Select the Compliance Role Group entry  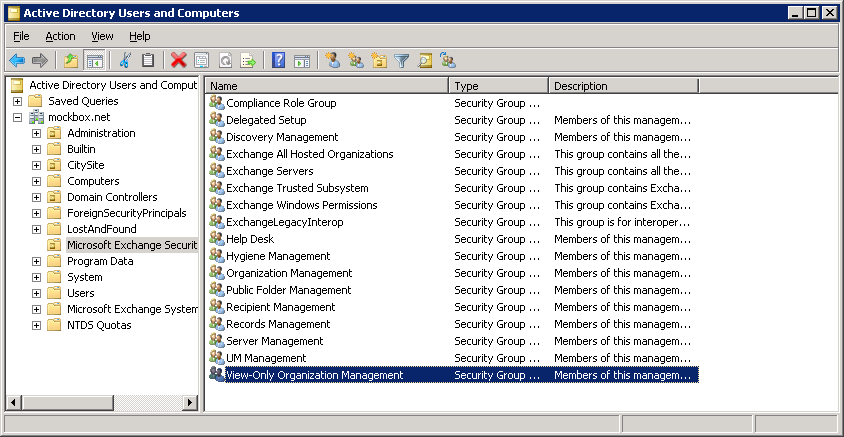[x=281, y=103]
